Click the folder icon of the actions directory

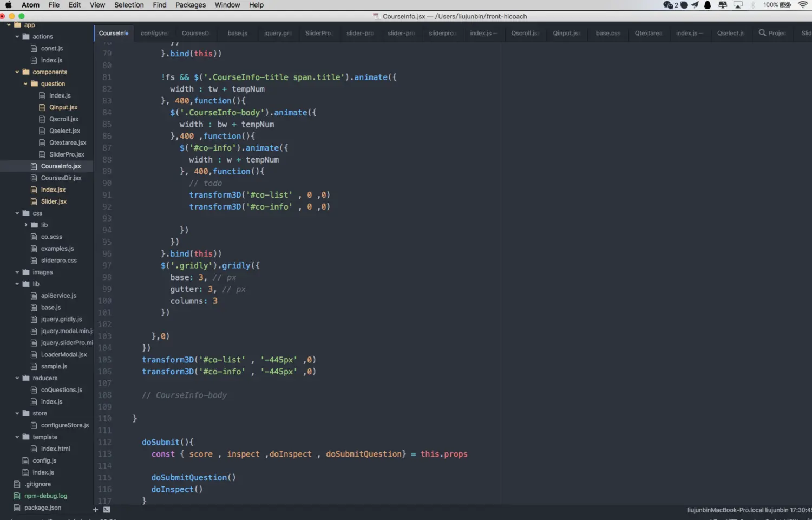(26, 37)
